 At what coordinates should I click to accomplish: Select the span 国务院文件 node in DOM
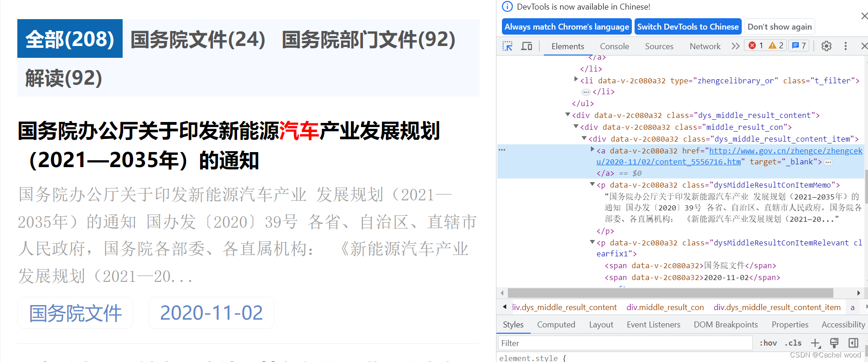point(690,265)
